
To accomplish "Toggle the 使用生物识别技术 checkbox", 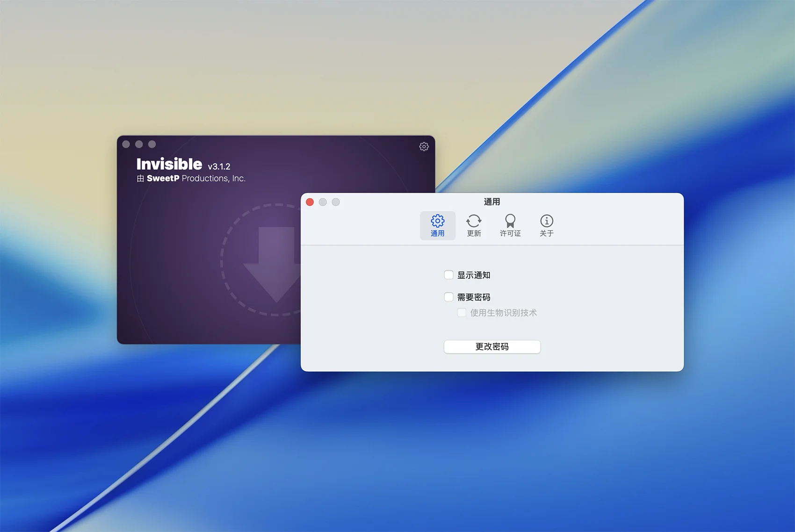I will pyautogui.click(x=462, y=313).
